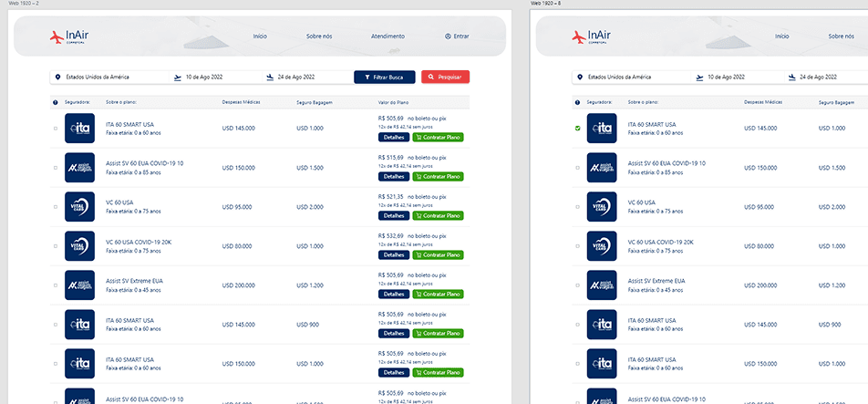Click the Filtrar Busca button

pyautogui.click(x=384, y=78)
